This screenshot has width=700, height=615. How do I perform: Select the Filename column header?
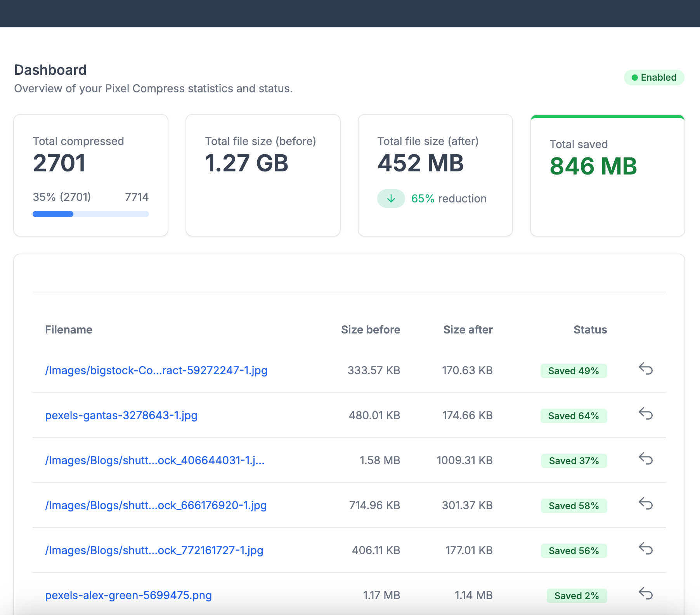point(69,330)
